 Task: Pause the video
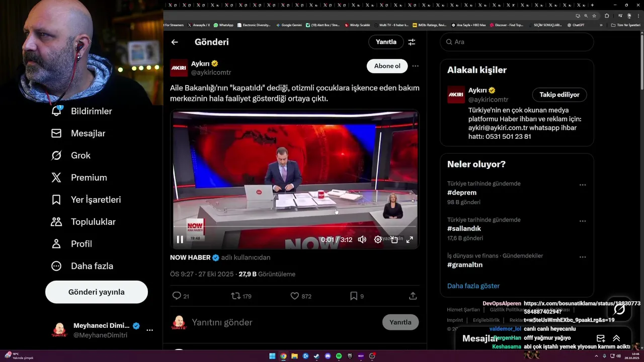point(180,239)
